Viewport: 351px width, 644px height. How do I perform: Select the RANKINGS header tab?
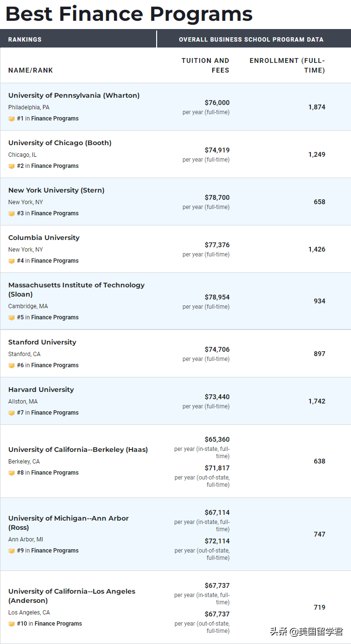[x=25, y=39]
